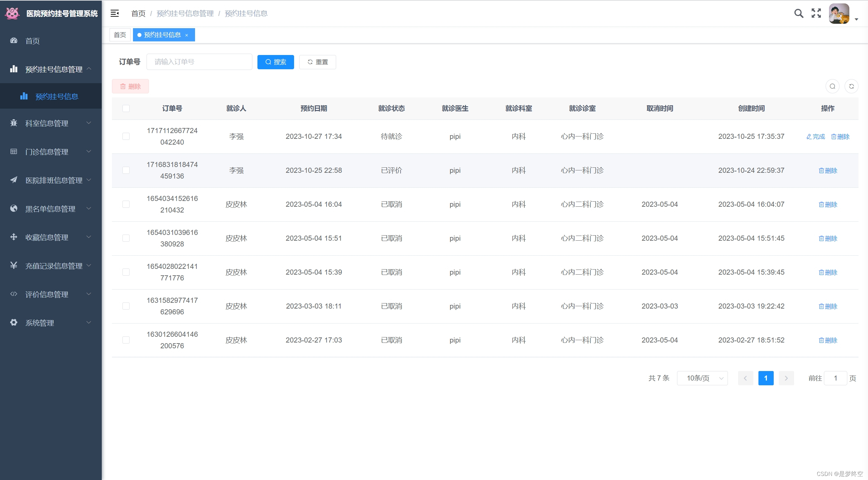Open the header search magnifier icon
This screenshot has width=868, height=480.
pyautogui.click(x=799, y=13)
